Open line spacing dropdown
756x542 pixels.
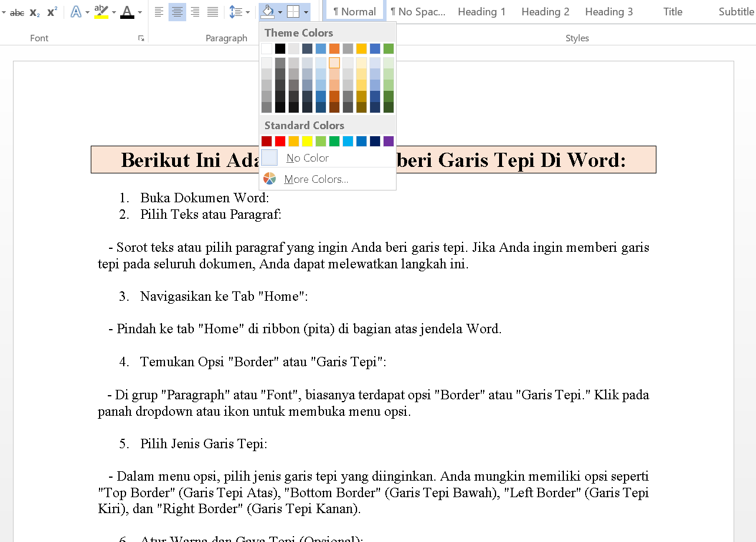click(x=239, y=12)
